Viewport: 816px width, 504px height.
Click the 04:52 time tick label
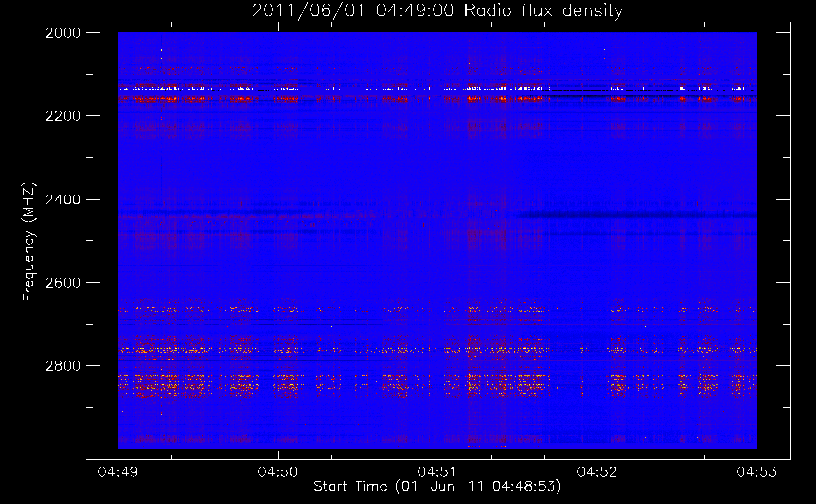(x=597, y=472)
